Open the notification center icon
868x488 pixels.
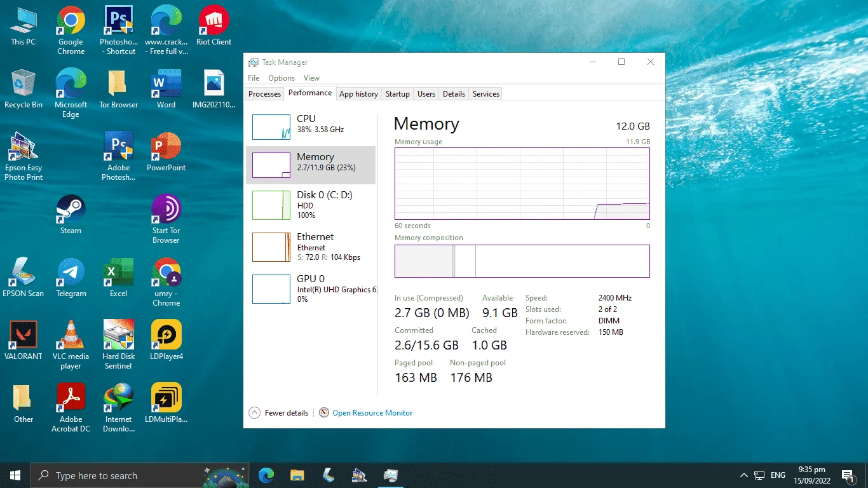(848, 475)
